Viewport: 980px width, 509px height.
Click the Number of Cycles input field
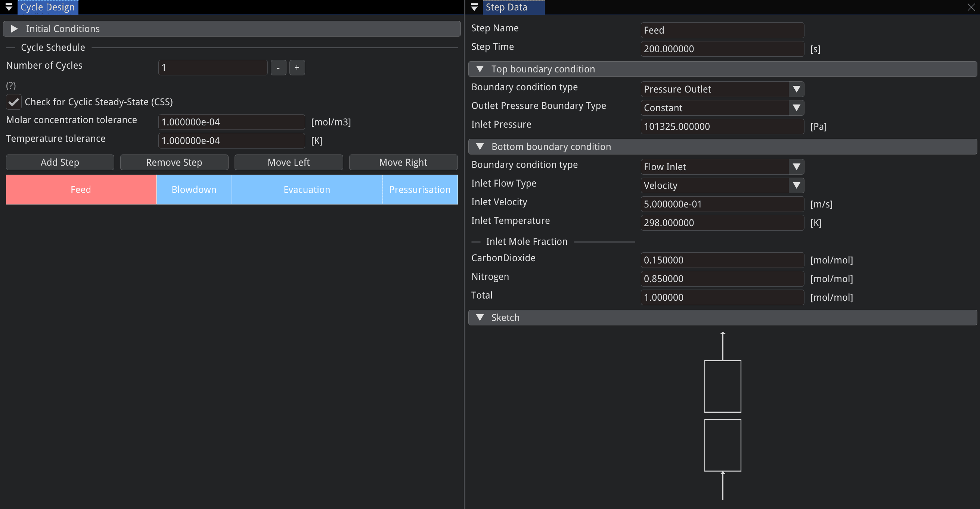point(213,68)
